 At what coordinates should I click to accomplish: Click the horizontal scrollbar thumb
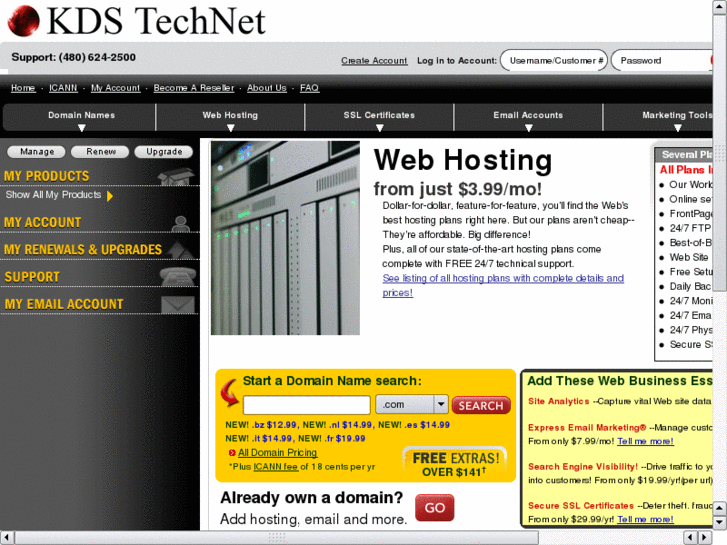point(277,537)
